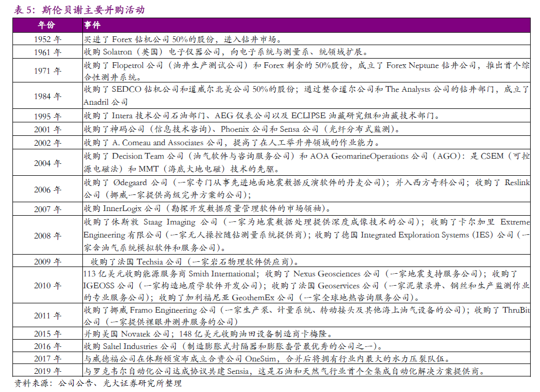Click the 'Anadril 公司' text line
The width and height of the screenshot is (540, 392).
click(x=106, y=102)
